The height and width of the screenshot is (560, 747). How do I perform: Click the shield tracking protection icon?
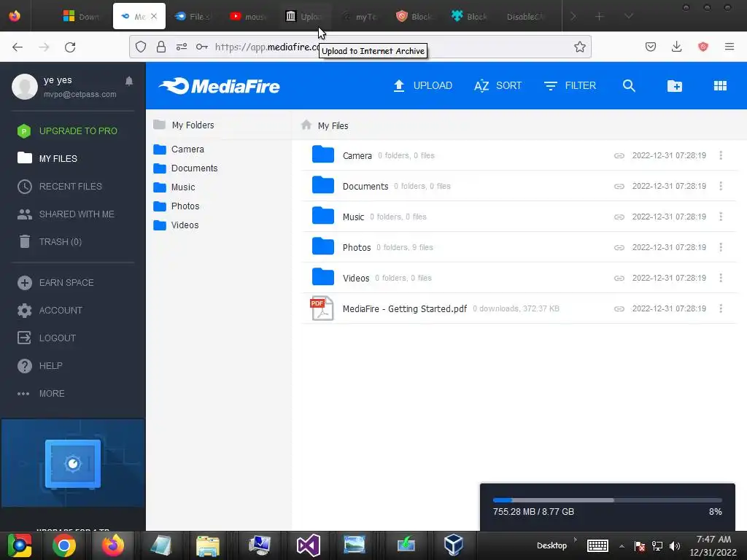tap(141, 47)
